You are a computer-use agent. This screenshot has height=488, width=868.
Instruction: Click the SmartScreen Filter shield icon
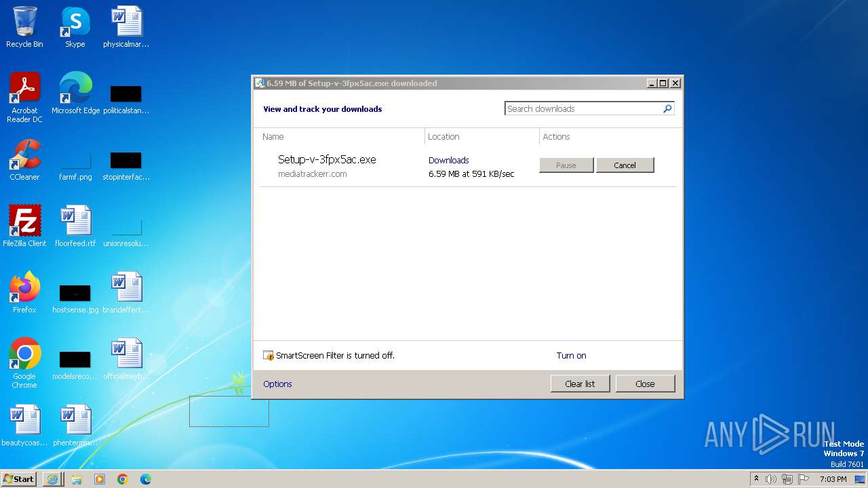[269, 355]
